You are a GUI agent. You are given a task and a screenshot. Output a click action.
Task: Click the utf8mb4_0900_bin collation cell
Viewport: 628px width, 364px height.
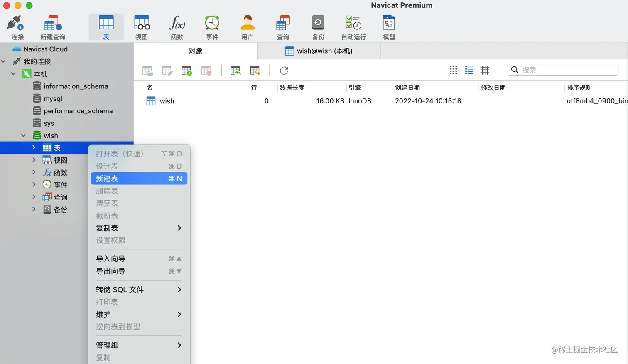point(597,101)
